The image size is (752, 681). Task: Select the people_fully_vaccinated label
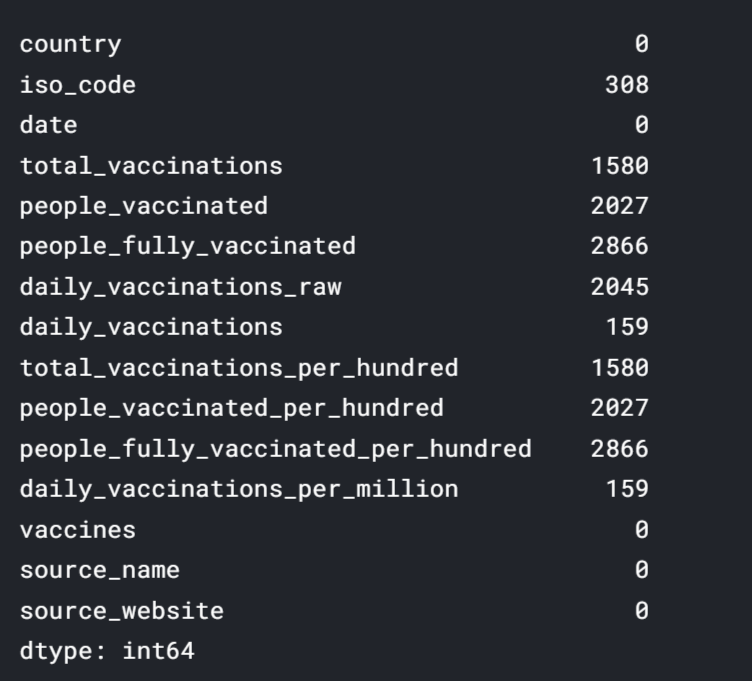(x=187, y=246)
